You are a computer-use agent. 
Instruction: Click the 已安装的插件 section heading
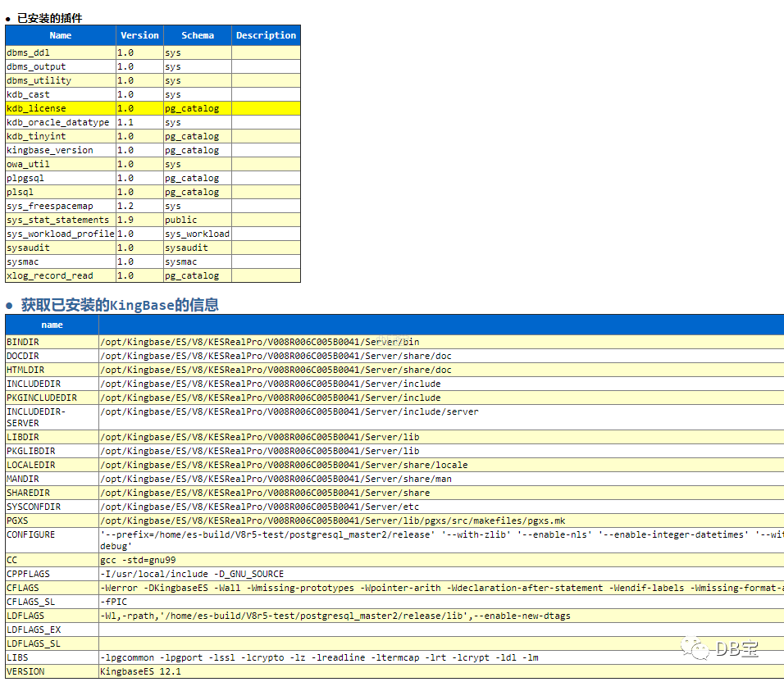point(49,19)
